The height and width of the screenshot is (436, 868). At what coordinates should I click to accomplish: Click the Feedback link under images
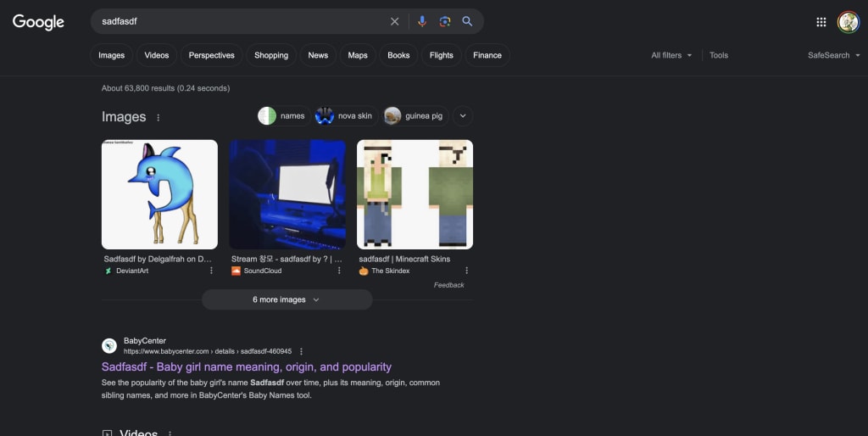click(449, 285)
